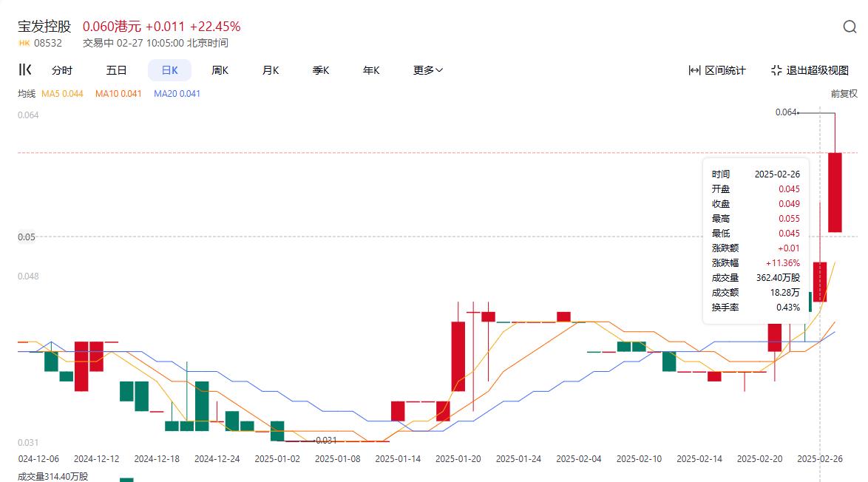The width and height of the screenshot is (868, 482).
Task: Click 换手率 0.43% row in tooltip
Action: [x=756, y=307]
